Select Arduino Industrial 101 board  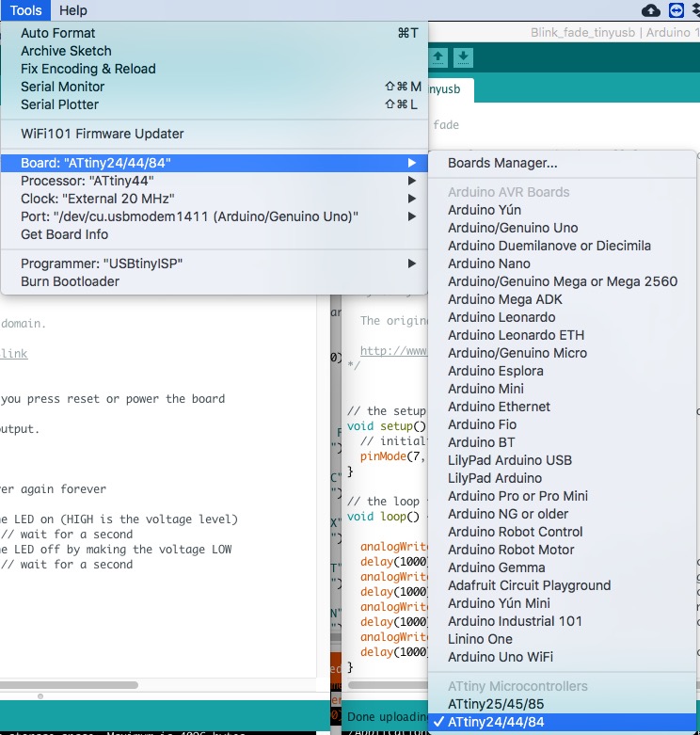(563, 621)
